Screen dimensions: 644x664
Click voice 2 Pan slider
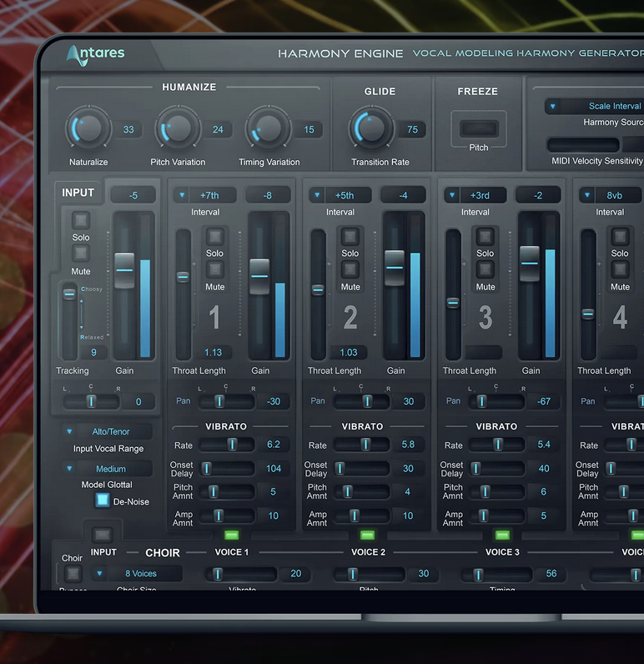click(362, 401)
